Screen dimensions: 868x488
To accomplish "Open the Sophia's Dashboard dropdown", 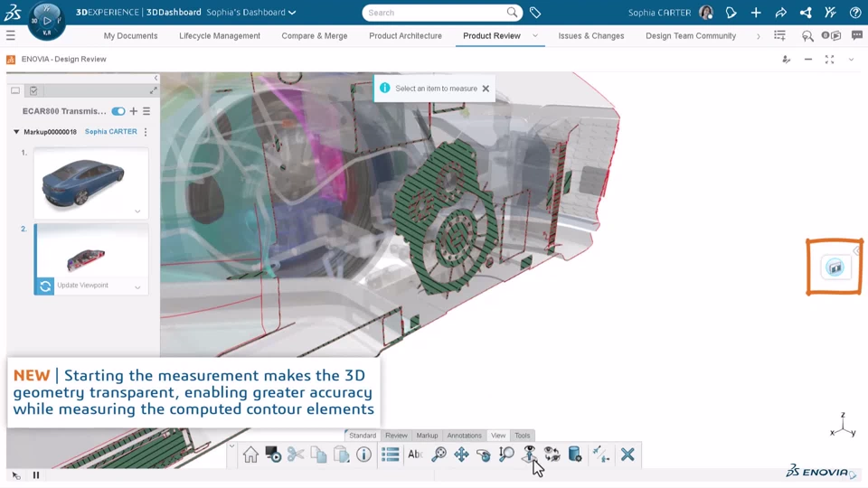I will pyautogui.click(x=250, y=12).
